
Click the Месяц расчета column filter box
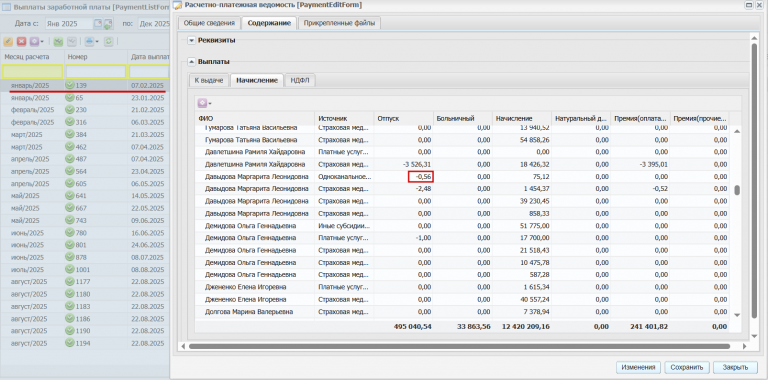(32, 71)
